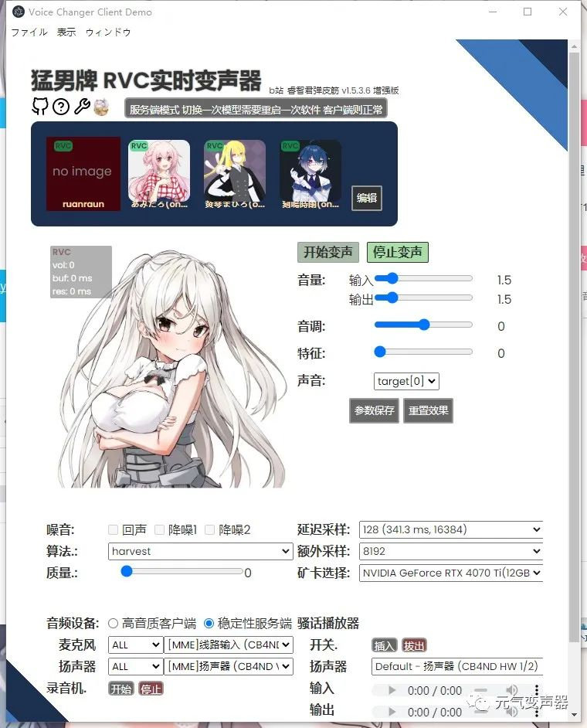Click the 重置效果 reset effect button
The image size is (587, 728).
coord(429,410)
